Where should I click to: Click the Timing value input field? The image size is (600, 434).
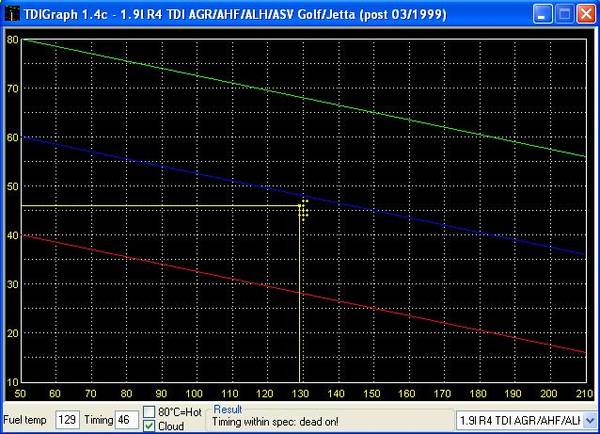(x=127, y=420)
